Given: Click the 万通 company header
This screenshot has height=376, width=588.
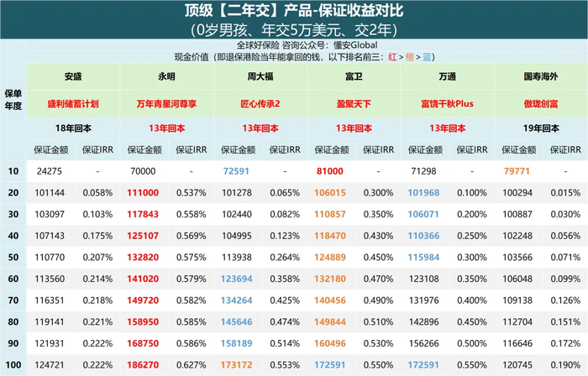Looking at the screenshot, I should (448, 76).
